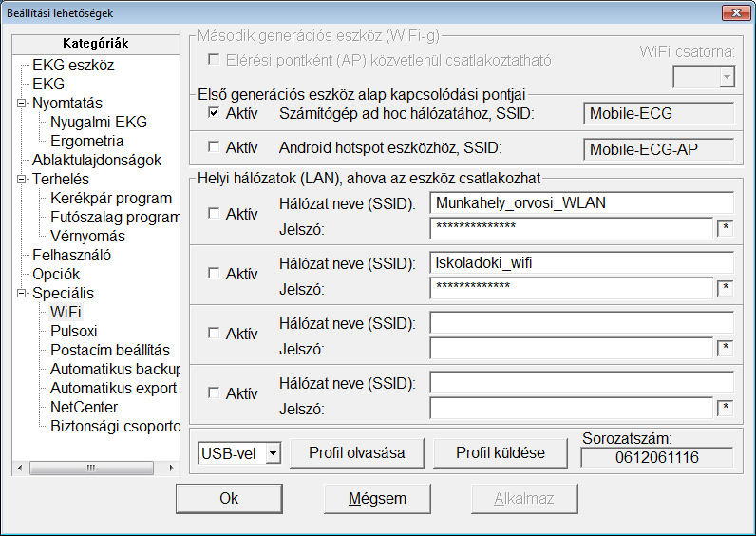
Task: Open Futószalag program settings
Action: 114,217
